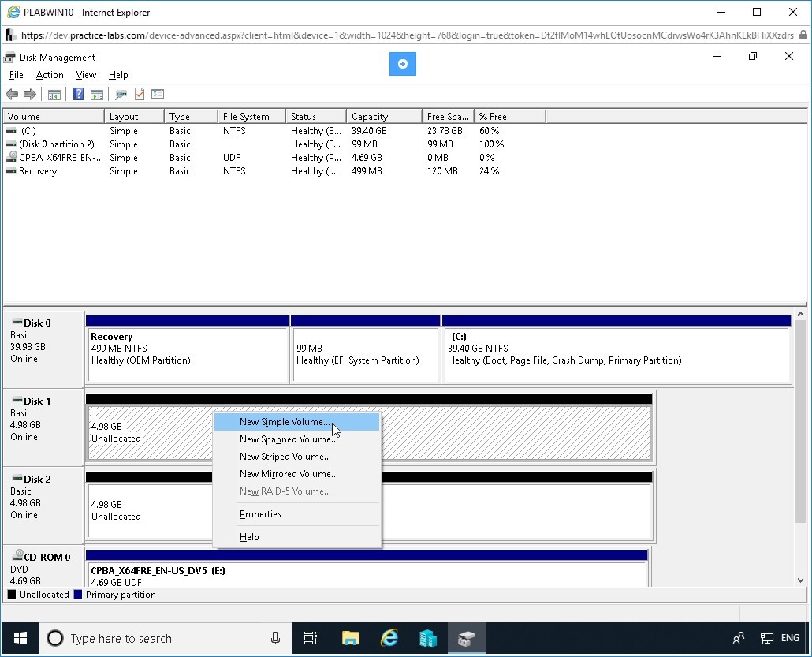Screen dimensions: 812x657
Task: Sort by the Type column header
Action: coord(191,117)
